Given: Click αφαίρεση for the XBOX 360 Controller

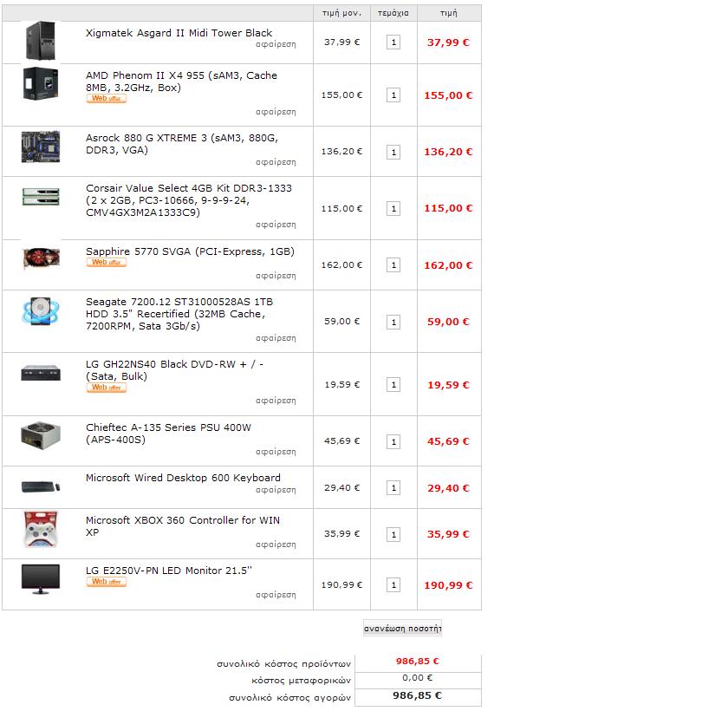Looking at the screenshot, I should click(276, 545).
